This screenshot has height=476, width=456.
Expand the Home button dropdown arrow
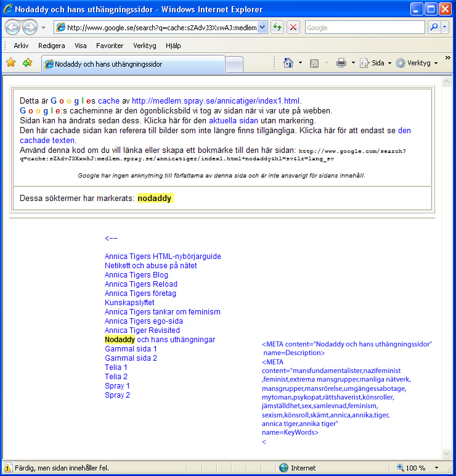300,63
